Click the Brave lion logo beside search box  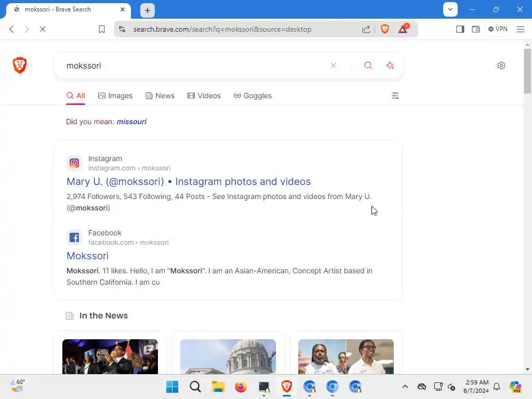point(20,65)
